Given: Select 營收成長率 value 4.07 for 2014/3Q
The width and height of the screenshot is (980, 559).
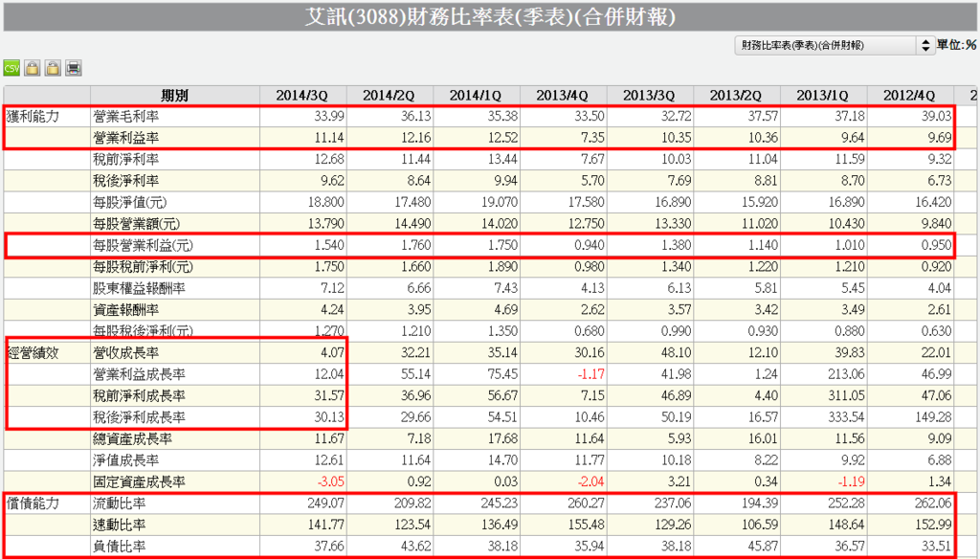Looking at the screenshot, I should point(332,352).
